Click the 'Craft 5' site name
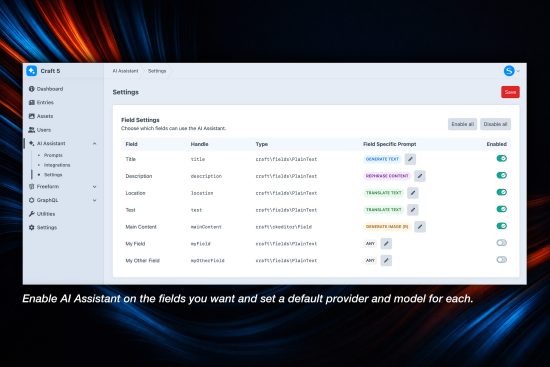550x367 pixels. tap(50, 71)
